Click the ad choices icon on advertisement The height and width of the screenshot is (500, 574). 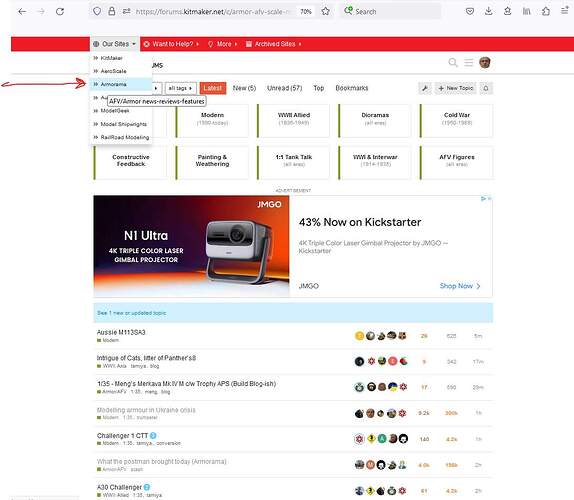click(x=484, y=198)
